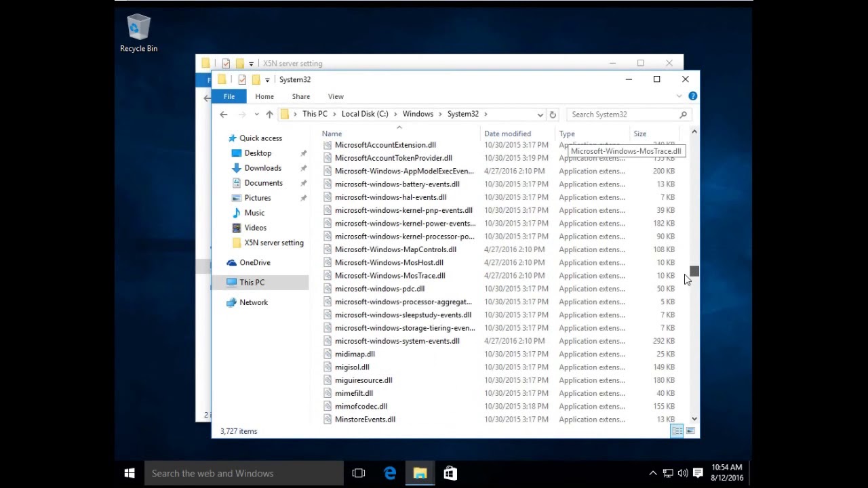Viewport: 868px width, 488px height.
Task: Select microsoft-windows-battery-events.dll file
Action: 397,184
